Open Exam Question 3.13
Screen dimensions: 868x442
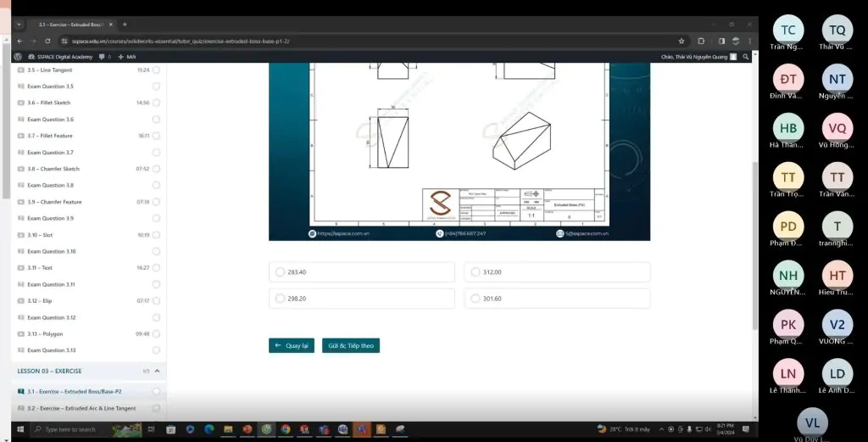[x=52, y=350]
